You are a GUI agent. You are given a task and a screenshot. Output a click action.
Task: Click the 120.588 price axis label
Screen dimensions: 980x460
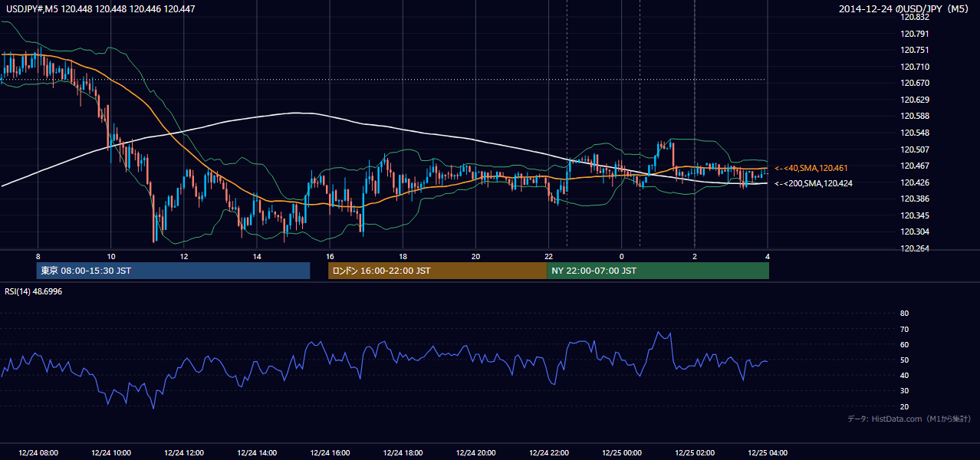[915, 117]
